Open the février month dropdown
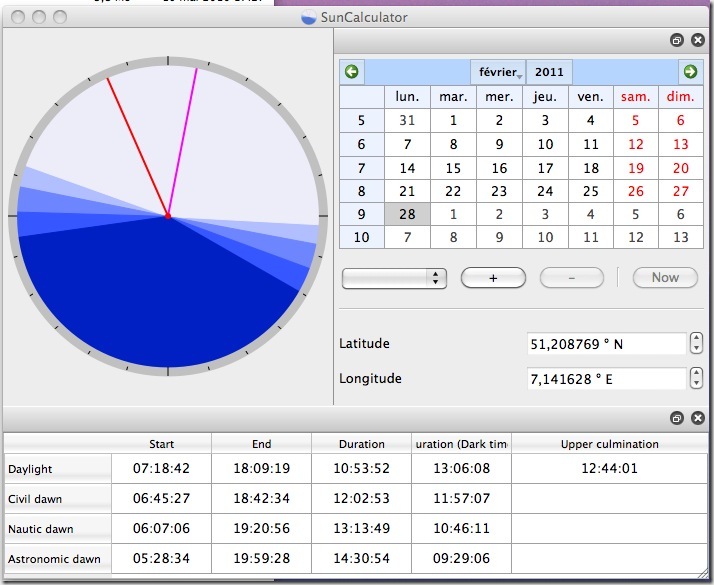Viewport: 714px width, 585px height. tap(498, 72)
